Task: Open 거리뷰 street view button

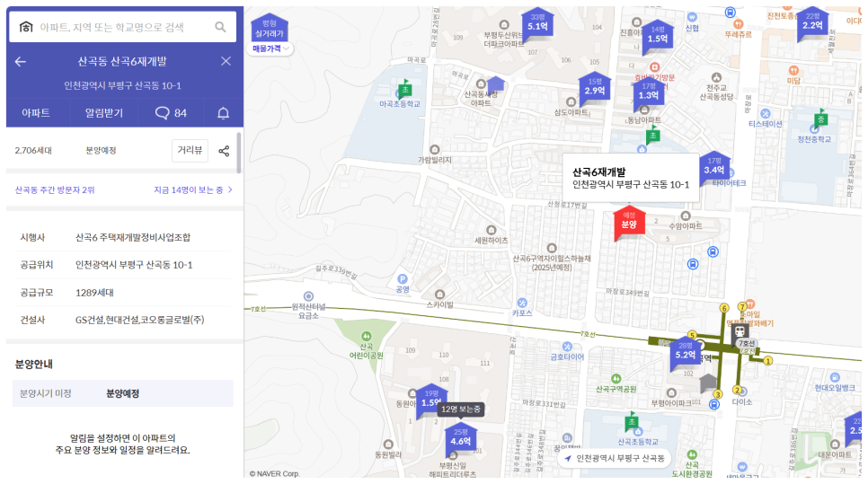Action: coord(190,151)
